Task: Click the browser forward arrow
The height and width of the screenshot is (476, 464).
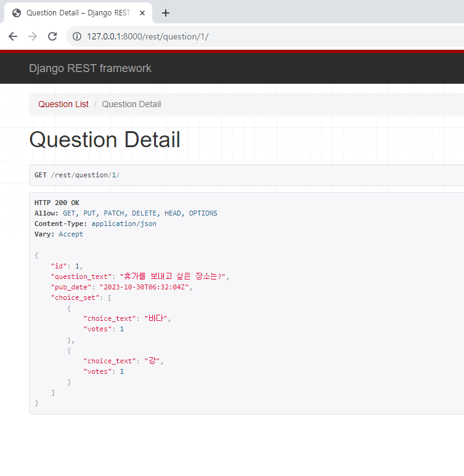Action: coord(33,36)
